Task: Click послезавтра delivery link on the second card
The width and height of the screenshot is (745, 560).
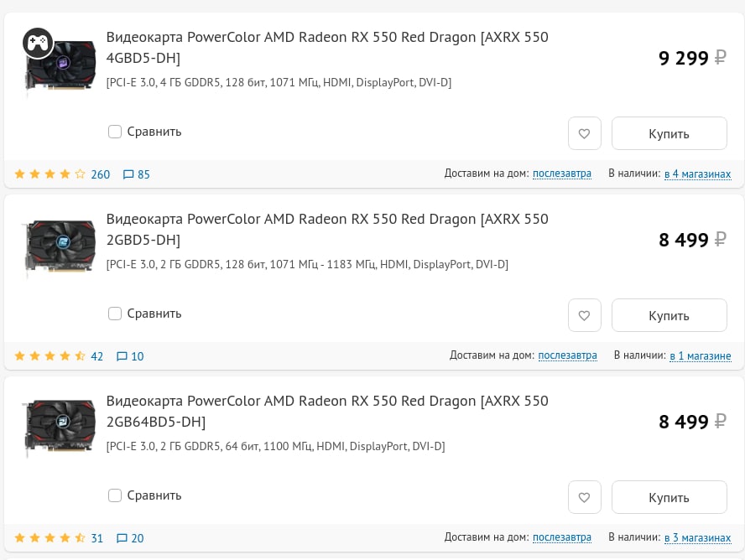Action: (x=567, y=355)
